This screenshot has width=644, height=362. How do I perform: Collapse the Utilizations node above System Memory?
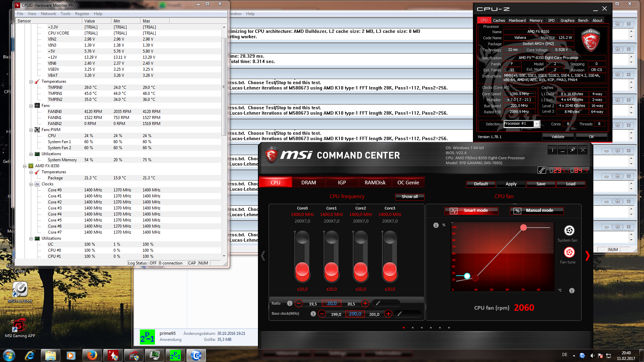click(31, 154)
